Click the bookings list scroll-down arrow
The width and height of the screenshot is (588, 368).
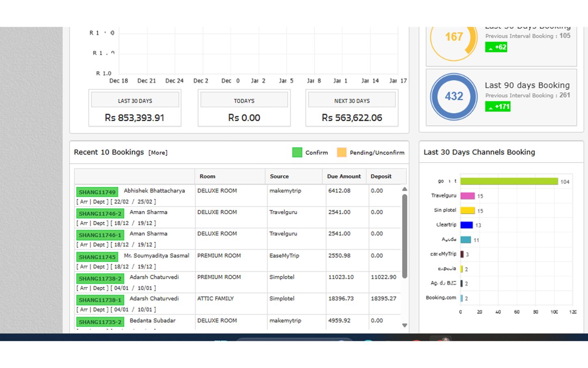[404, 325]
